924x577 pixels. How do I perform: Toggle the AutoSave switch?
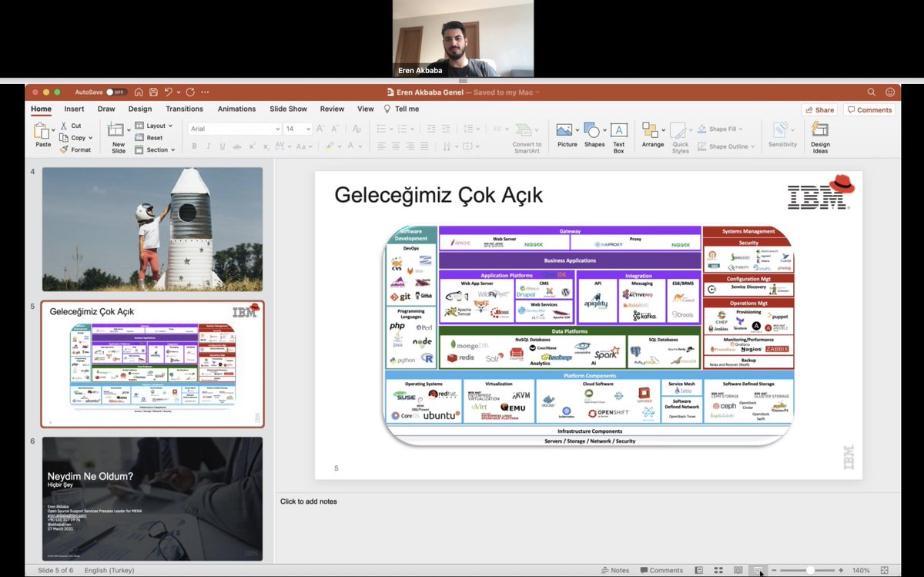pyautogui.click(x=116, y=92)
